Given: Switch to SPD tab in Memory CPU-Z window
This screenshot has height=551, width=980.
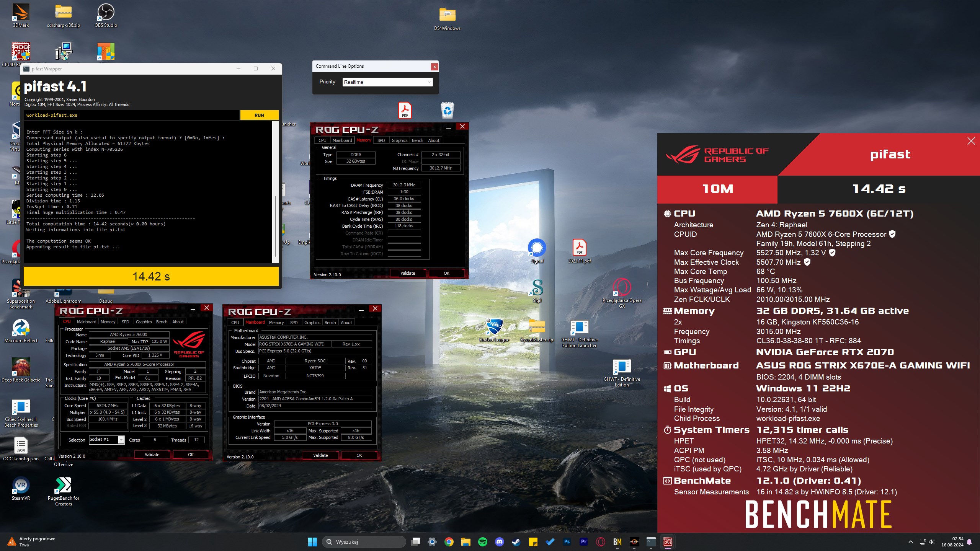Looking at the screenshot, I should pyautogui.click(x=381, y=140).
